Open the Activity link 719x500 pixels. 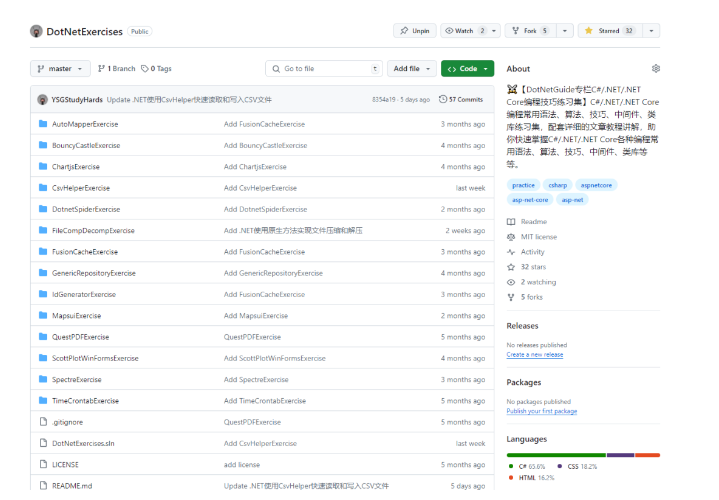point(525,252)
